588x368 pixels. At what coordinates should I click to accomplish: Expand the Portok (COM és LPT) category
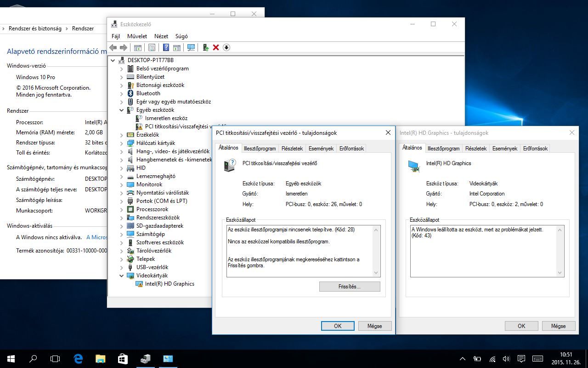122,201
